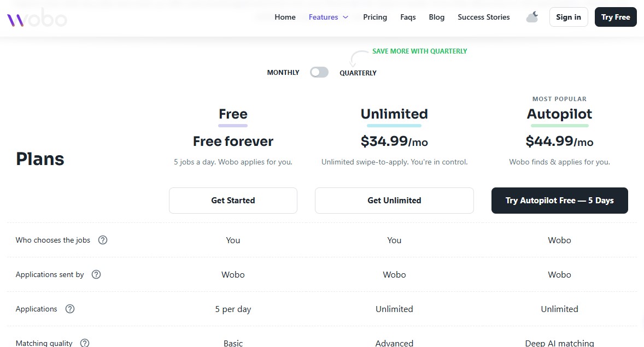
Task: Click the help icon next to 'Matching quality'
Action: (85, 343)
